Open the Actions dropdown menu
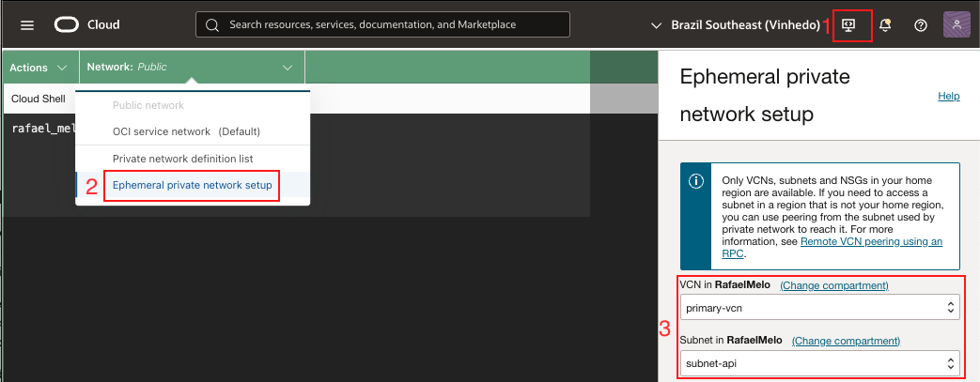 39,67
